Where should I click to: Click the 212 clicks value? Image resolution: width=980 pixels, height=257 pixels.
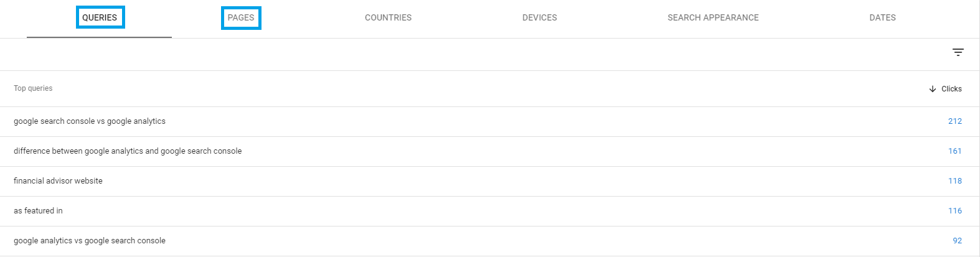(x=954, y=121)
